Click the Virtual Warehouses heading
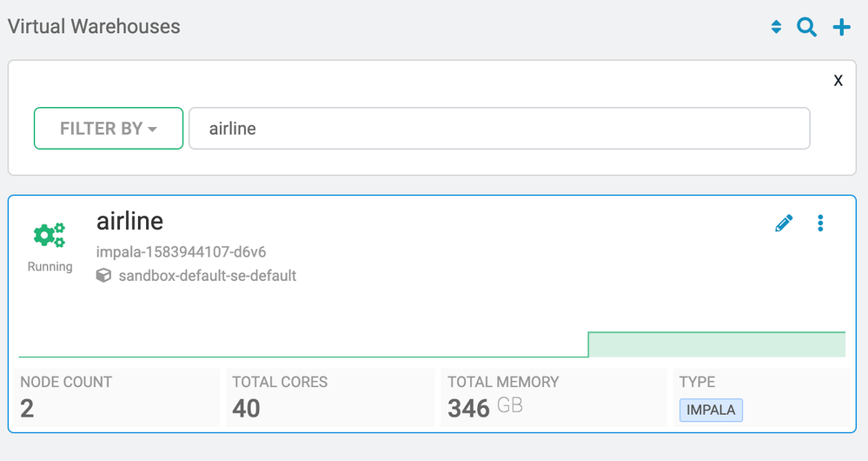 [94, 26]
